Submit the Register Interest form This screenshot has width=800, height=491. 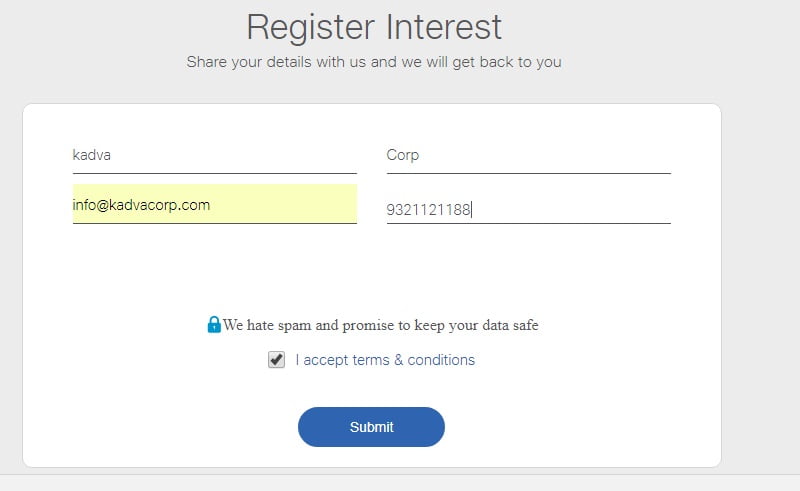pos(371,427)
